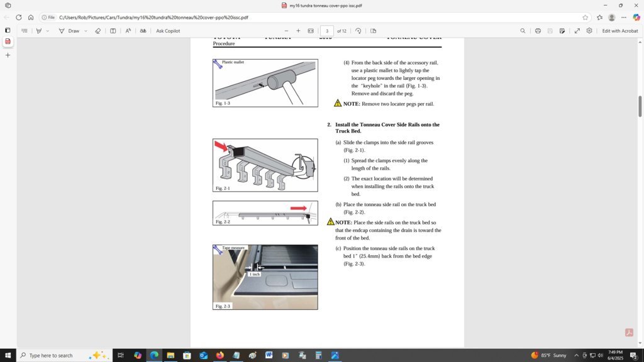Click the address bar URL
The width and height of the screenshot is (644, 362).
pyautogui.click(x=153, y=17)
